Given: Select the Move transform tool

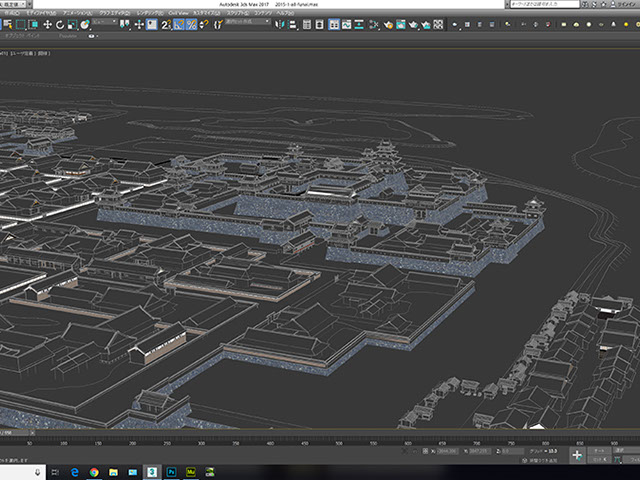Looking at the screenshot, I should coord(48,24).
